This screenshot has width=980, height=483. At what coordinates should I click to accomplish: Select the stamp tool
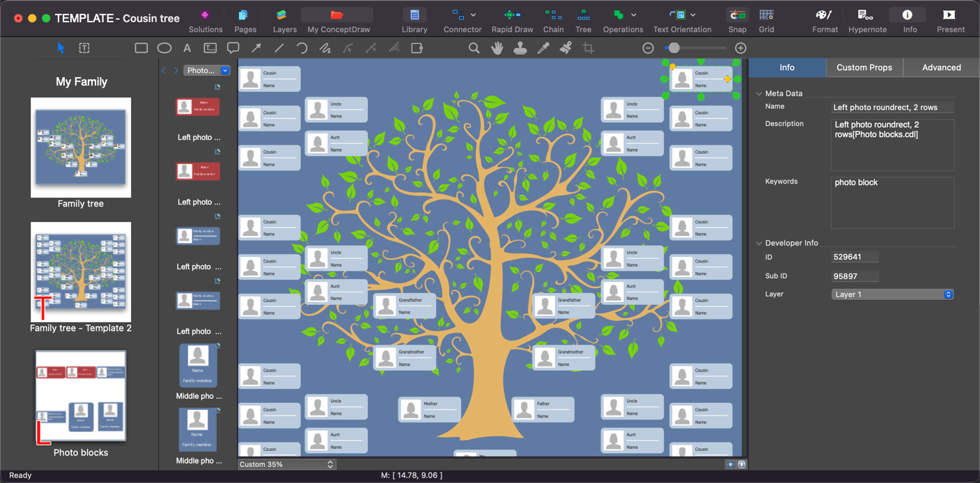coord(520,48)
